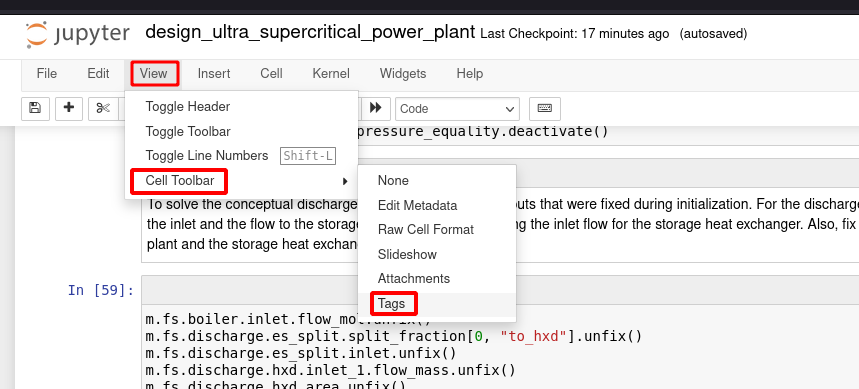Click the save and checkpoint icon
The width and height of the screenshot is (859, 389).
click(x=35, y=108)
